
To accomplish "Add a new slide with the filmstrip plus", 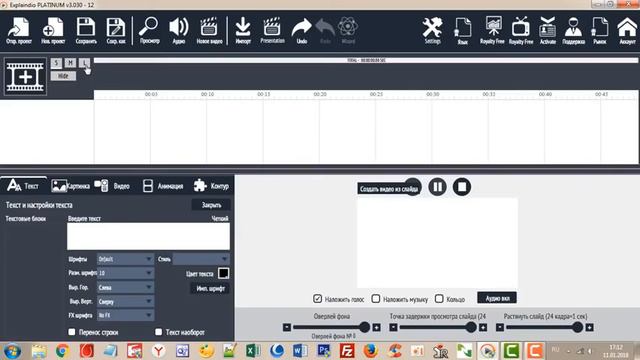I will 25,76.
